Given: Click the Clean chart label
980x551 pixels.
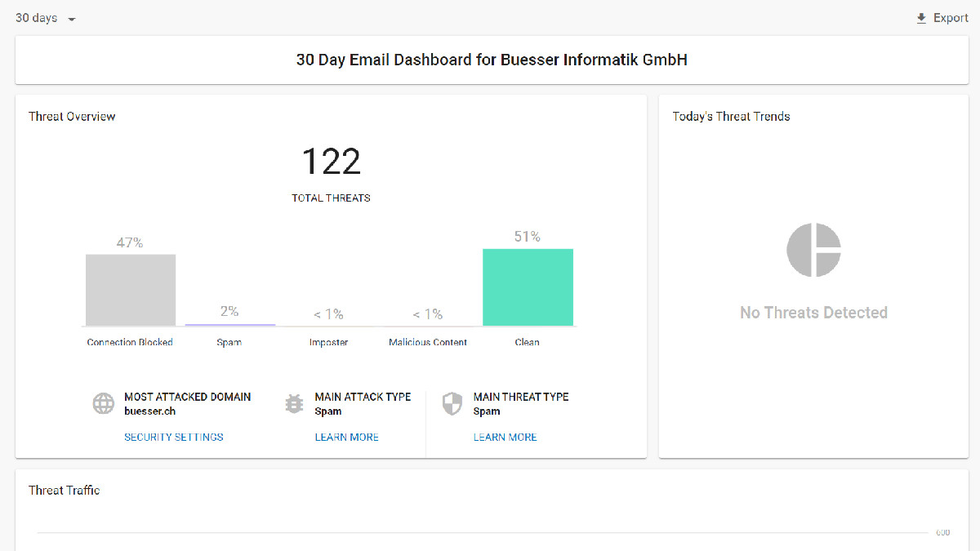Looking at the screenshot, I should (528, 342).
